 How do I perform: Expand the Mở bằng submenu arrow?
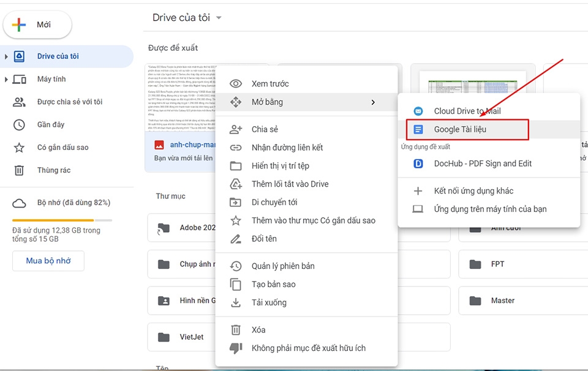tap(373, 102)
